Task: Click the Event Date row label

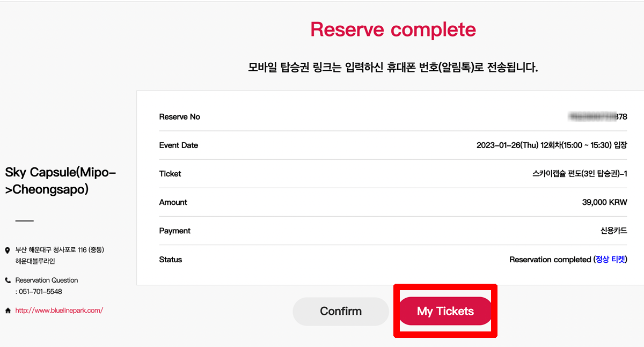Action: pos(179,145)
